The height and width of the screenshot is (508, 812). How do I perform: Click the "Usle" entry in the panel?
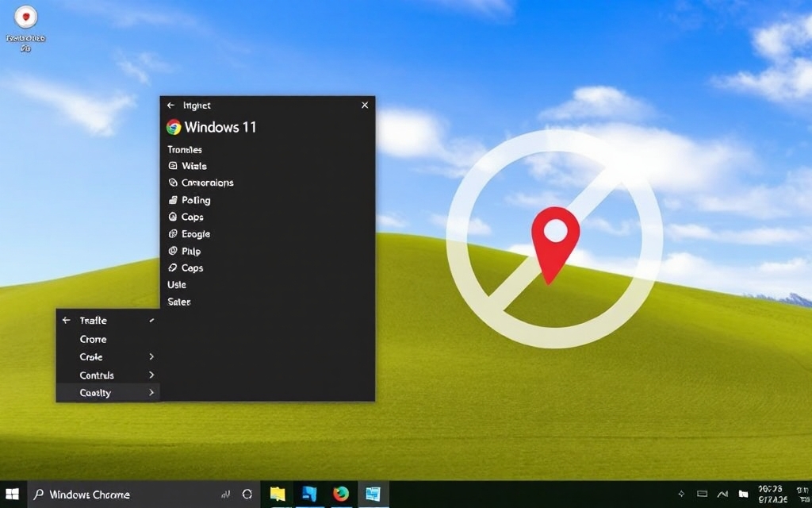click(x=177, y=285)
